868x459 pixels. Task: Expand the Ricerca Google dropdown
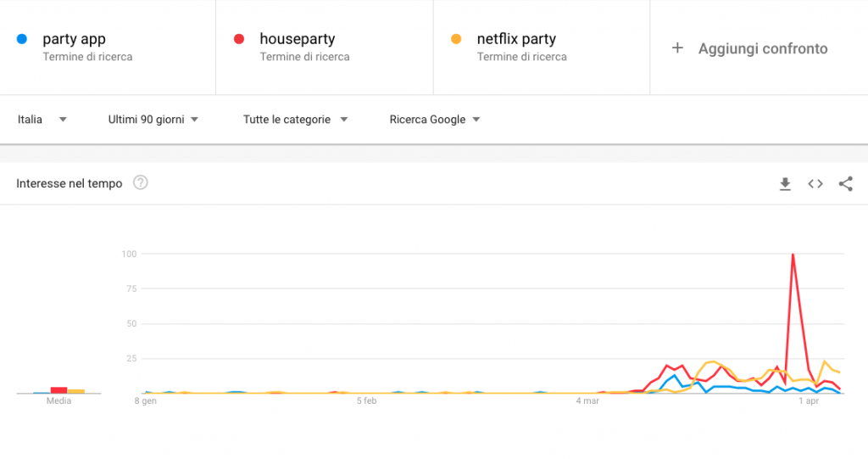[x=435, y=119]
